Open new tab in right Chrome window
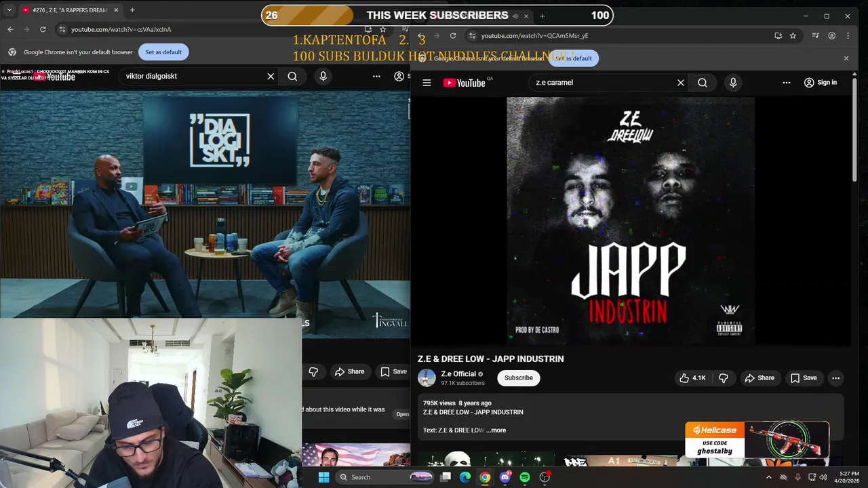Screen dimensions: 868x488 coord(542,16)
